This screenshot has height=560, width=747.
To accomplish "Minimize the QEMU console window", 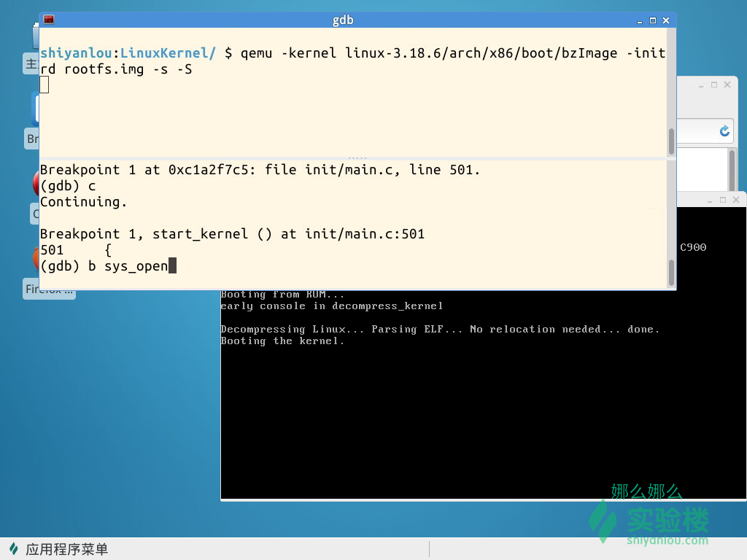I will [709, 200].
